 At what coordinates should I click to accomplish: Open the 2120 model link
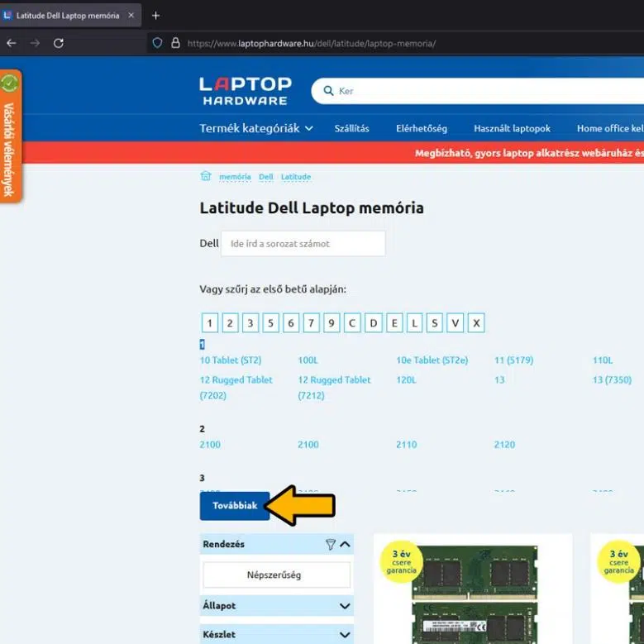coord(504,445)
